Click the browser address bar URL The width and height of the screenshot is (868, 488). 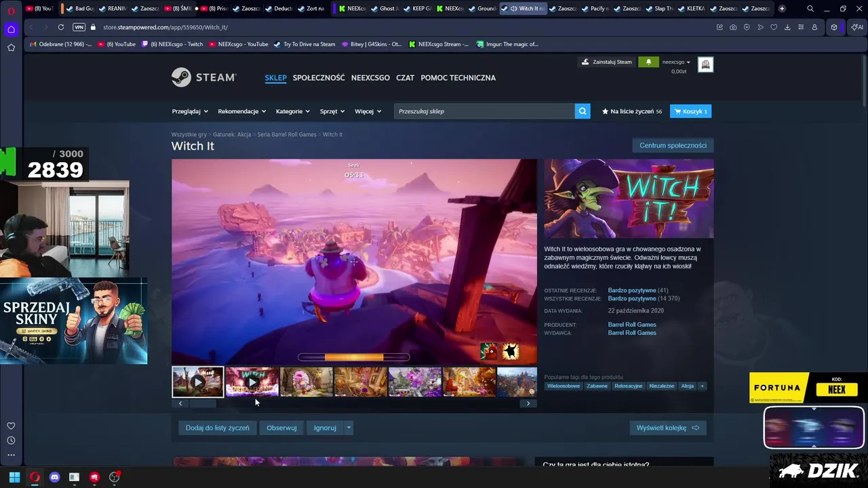165,27
